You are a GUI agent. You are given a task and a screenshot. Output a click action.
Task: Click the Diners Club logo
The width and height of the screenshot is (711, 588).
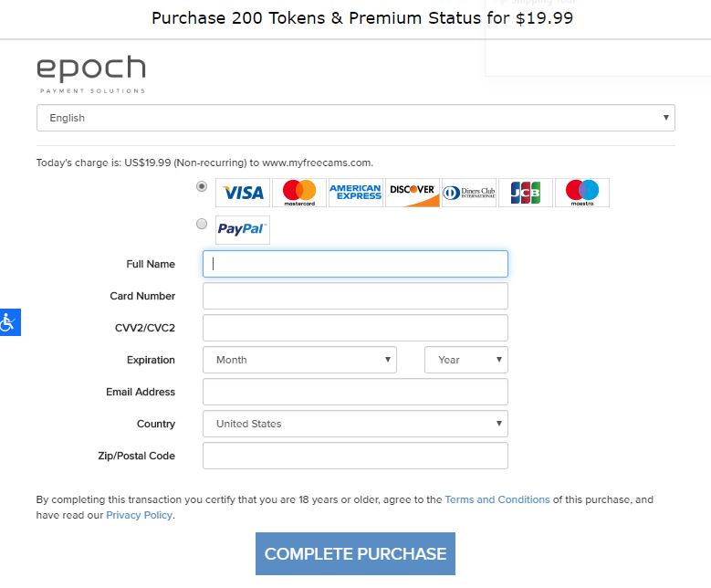(469, 193)
